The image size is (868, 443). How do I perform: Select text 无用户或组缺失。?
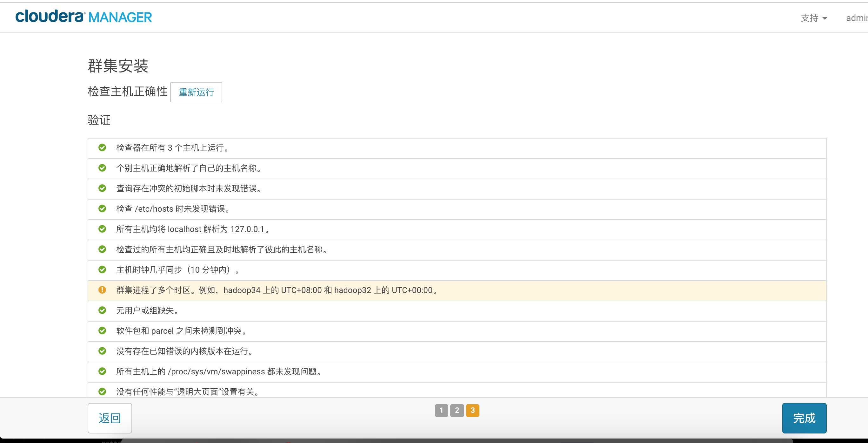click(x=148, y=310)
